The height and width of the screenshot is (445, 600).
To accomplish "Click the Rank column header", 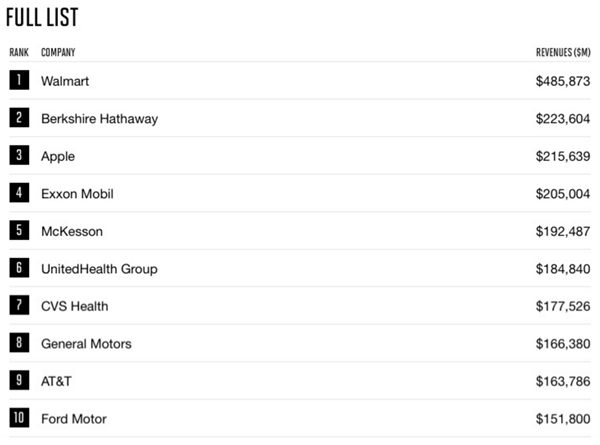I will pyautogui.click(x=19, y=52).
